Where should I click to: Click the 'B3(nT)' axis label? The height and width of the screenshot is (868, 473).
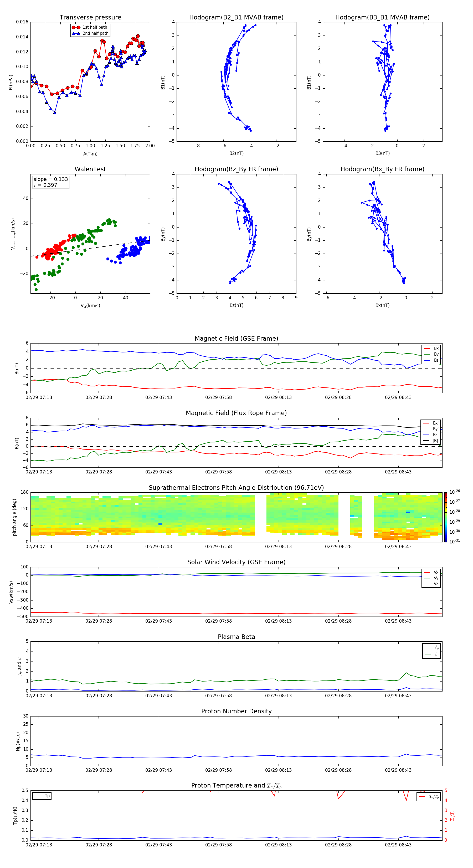coord(382,153)
